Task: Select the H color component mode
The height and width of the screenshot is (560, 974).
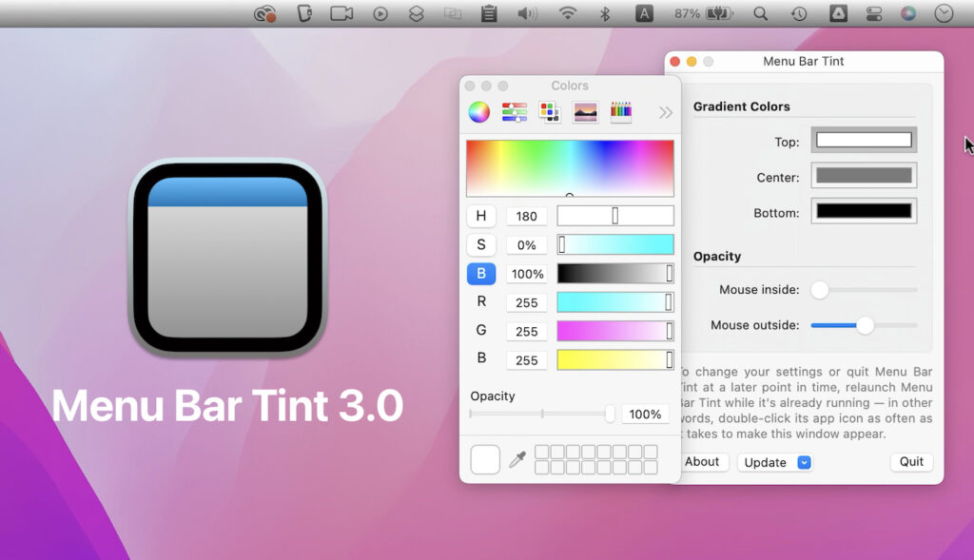Action: (x=481, y=216)
